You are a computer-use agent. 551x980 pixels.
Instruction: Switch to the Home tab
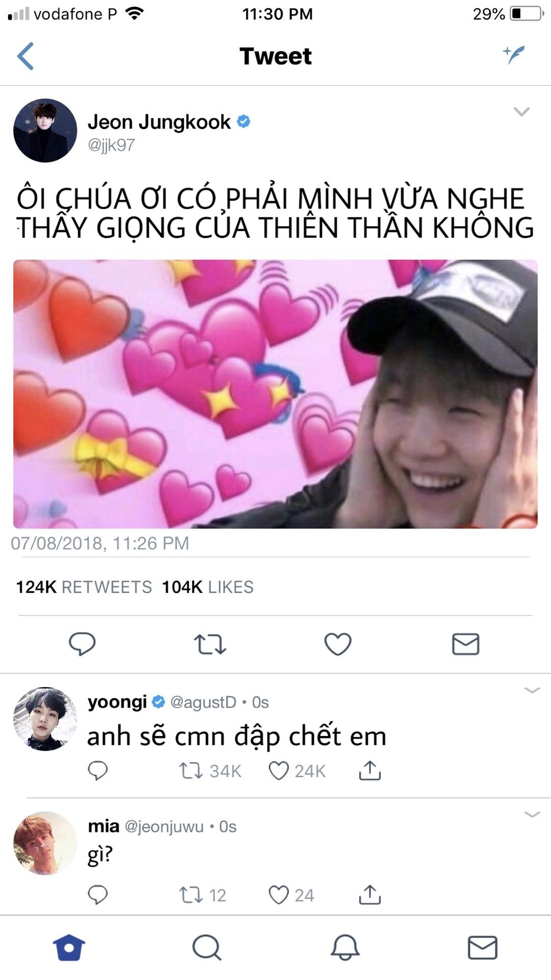tap(69, 947)
